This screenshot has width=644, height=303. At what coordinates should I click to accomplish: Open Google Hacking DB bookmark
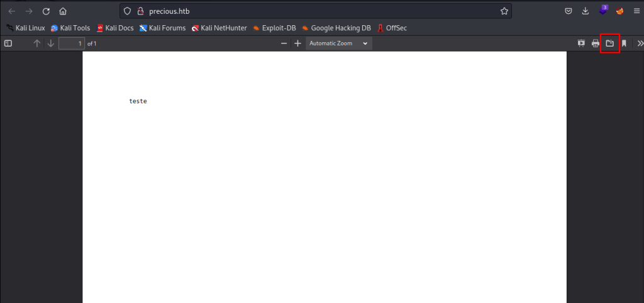click(x=336, y=28)
